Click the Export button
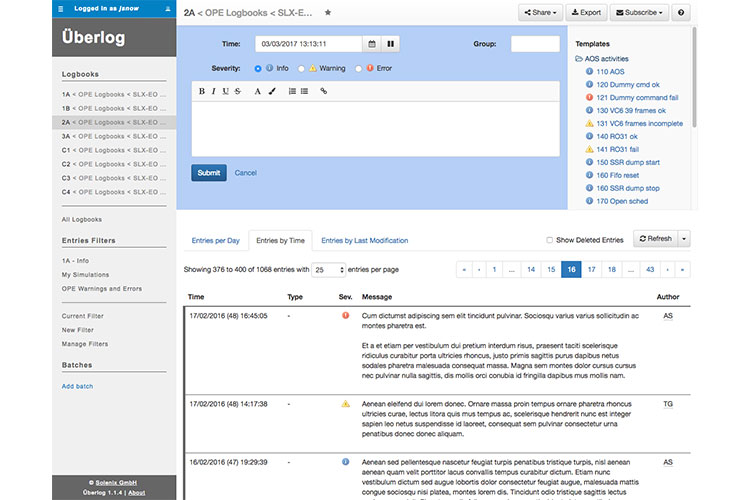 (586, 12)
